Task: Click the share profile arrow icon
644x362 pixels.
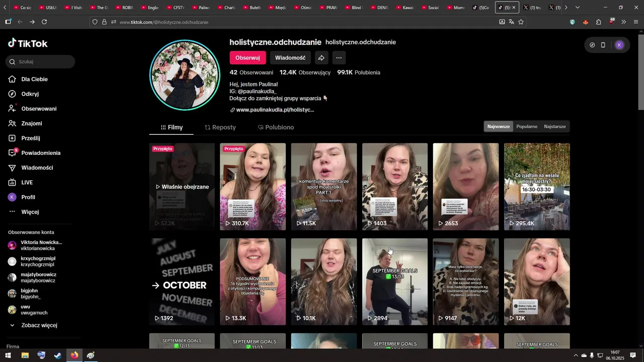Action: [321, 58]
